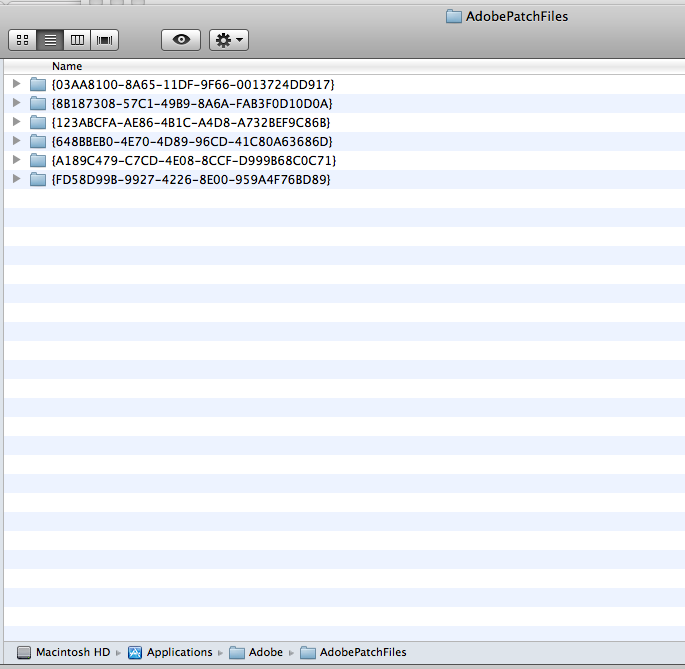Select the row named {03AA8100-8A65-11DF-9F66-0013724DD917}
The image size is (685, 669).
click(x=344, y=84)
